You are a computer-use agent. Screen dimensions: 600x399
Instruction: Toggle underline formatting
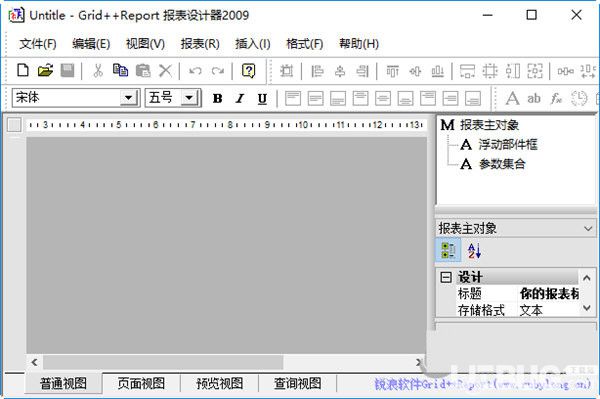262,99
